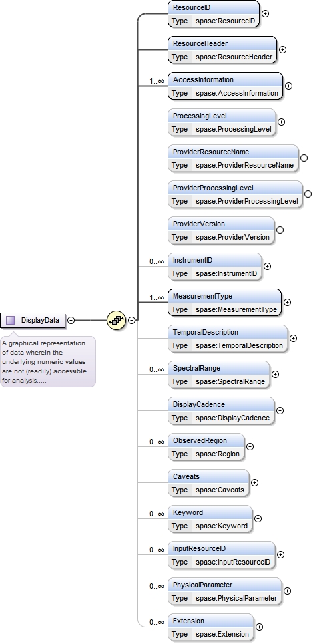Click the spase:ResourceID type value
Screen dimensions: 313x644
225,21
